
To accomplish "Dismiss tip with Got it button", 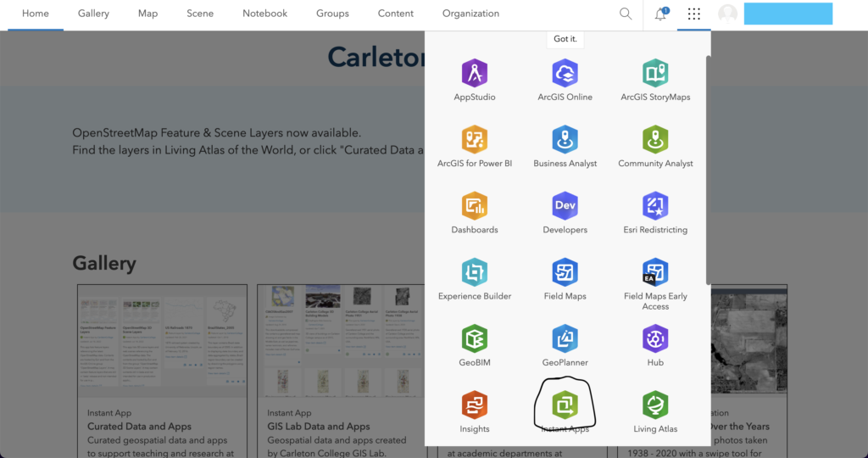I will pos(565,39).
